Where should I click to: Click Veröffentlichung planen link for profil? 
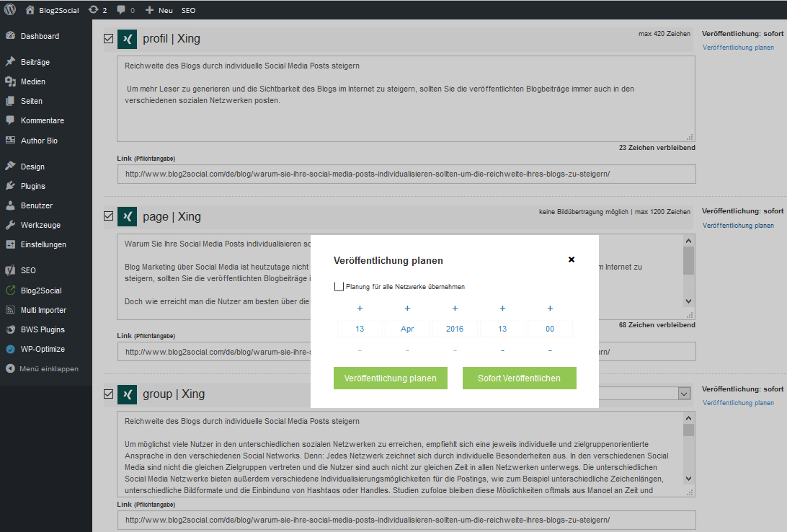(x=738, y=48)
